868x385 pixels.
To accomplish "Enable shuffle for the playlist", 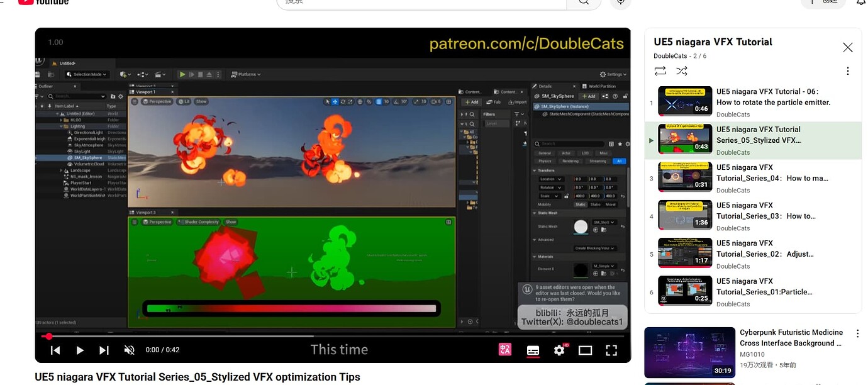I will pos(682,71).
